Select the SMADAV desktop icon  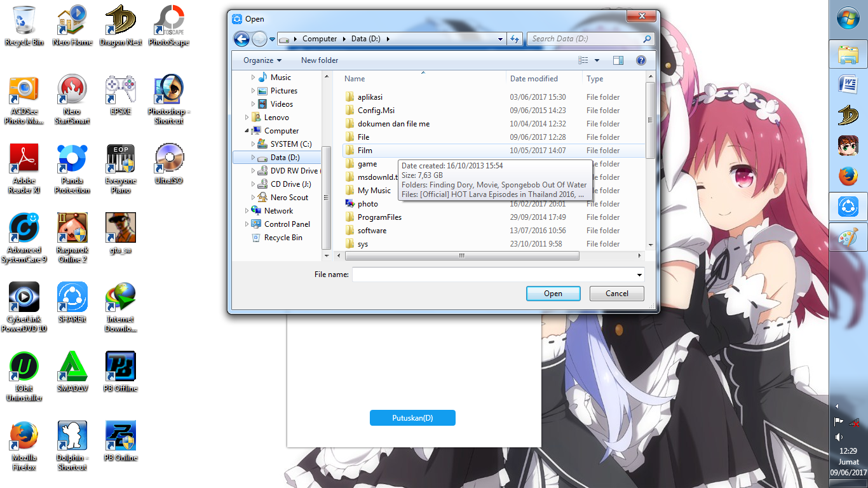pos(72,372)
